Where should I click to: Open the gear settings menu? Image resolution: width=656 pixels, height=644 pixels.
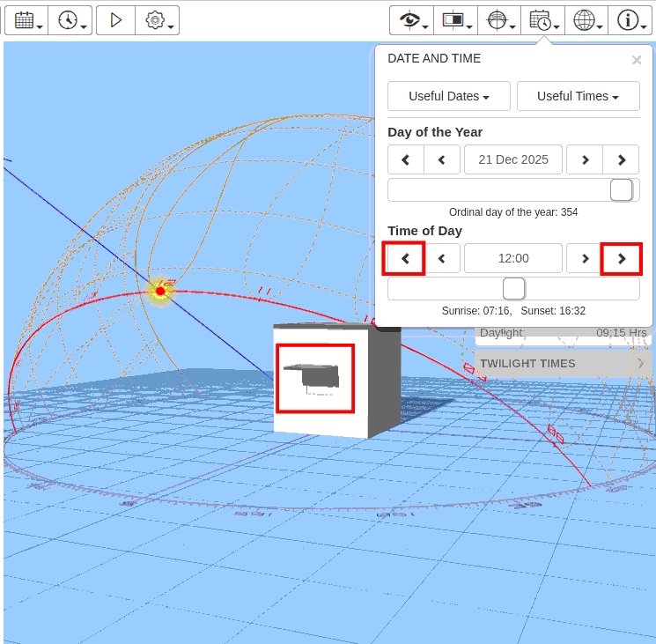pos(158,20)
